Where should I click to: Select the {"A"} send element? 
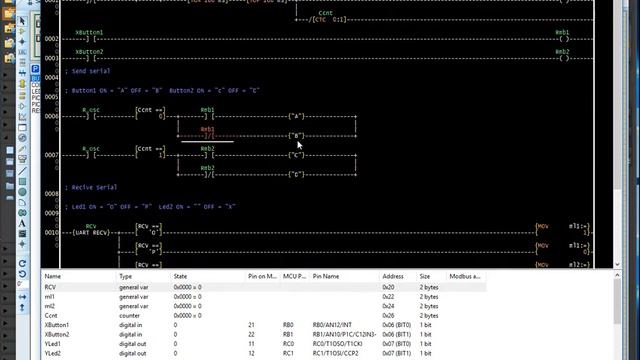[x=297, y=116]
